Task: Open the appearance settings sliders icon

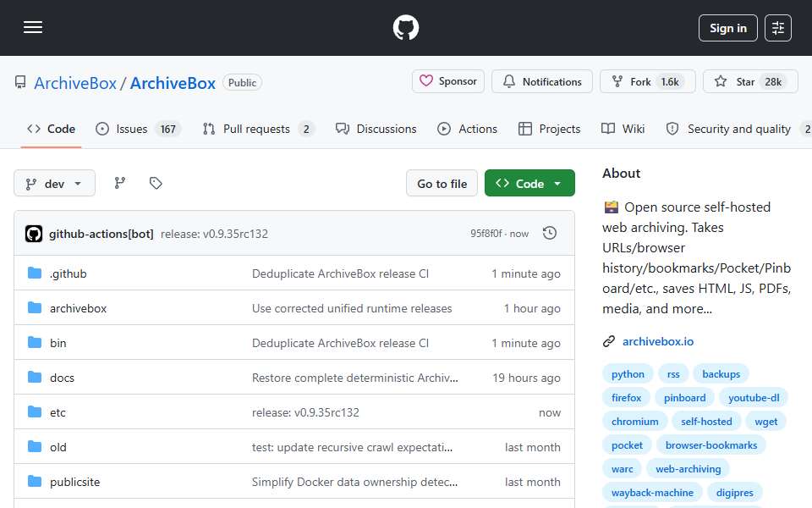Action: tap(778, 28)
